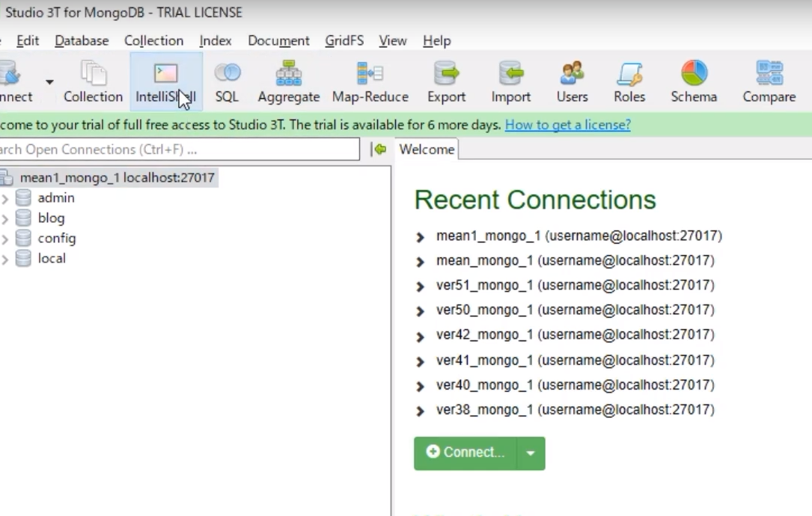Open recent connection mean_mongo_1
This screenshot has width=812, height=516.
coord(576,260)
